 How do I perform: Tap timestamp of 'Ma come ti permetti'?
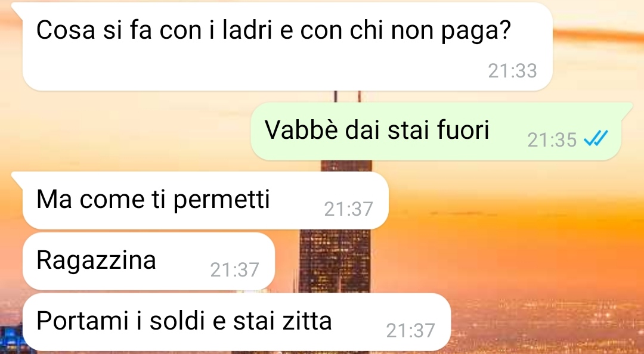(x=348, y=209)
